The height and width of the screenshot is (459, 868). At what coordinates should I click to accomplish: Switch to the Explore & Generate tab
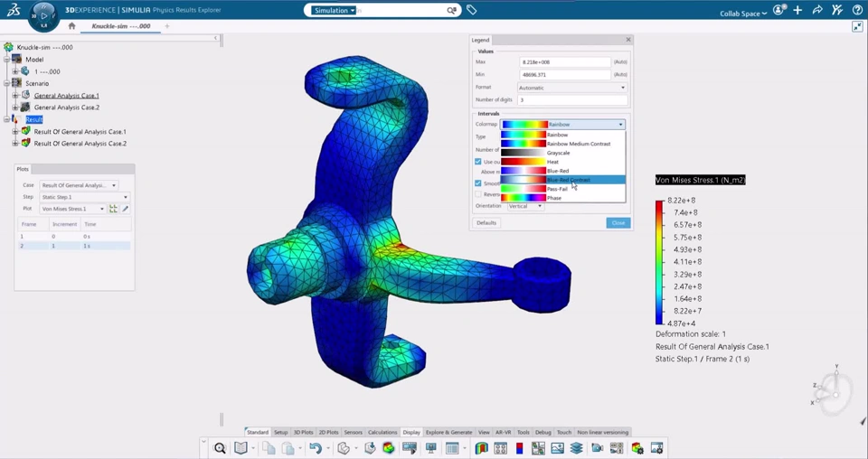click(x=449, y=432)
